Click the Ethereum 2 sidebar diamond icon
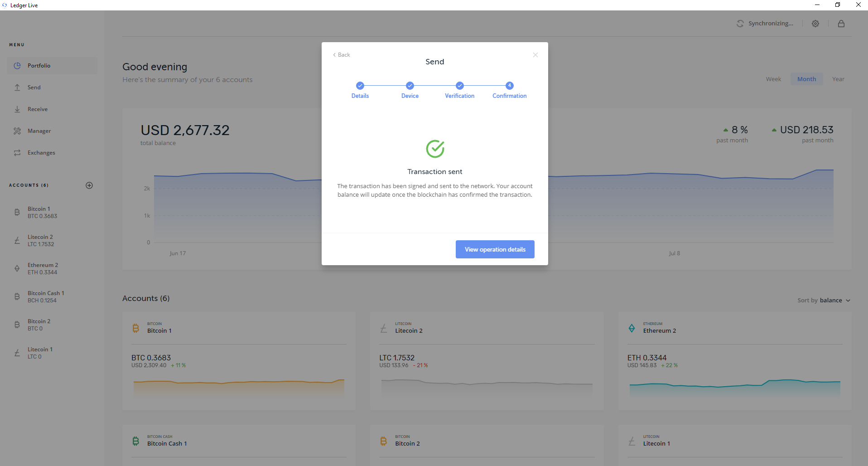868x466 pixels. (x=17, y=268)
